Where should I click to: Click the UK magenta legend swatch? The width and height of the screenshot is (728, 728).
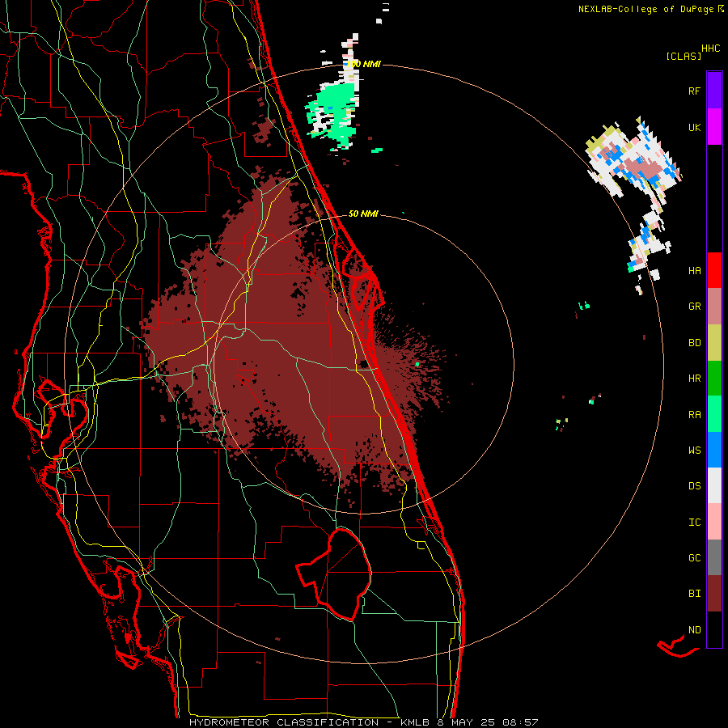(x=714, y=127)
